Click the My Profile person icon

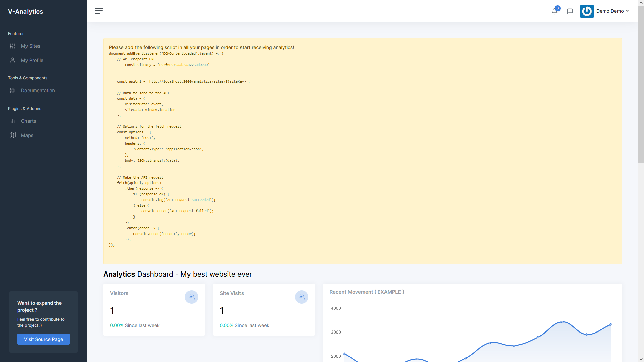[13, 60]
